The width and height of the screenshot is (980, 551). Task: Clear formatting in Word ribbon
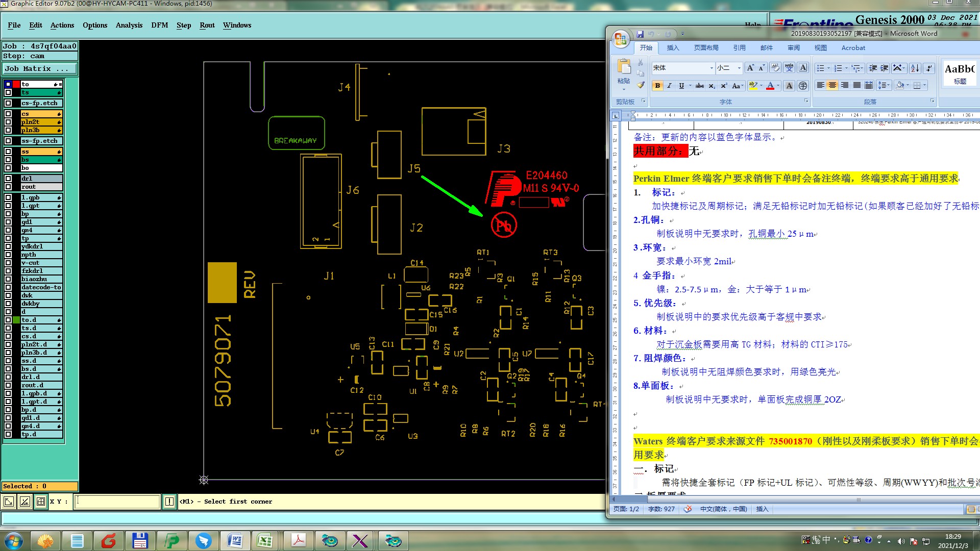click(775, 68)
